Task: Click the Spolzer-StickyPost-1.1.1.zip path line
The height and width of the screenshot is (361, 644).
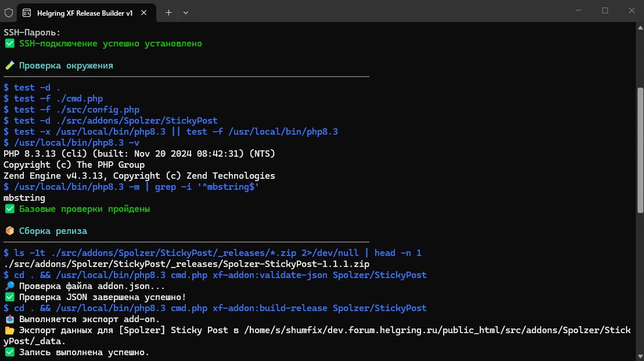Action: click(186, 264)
